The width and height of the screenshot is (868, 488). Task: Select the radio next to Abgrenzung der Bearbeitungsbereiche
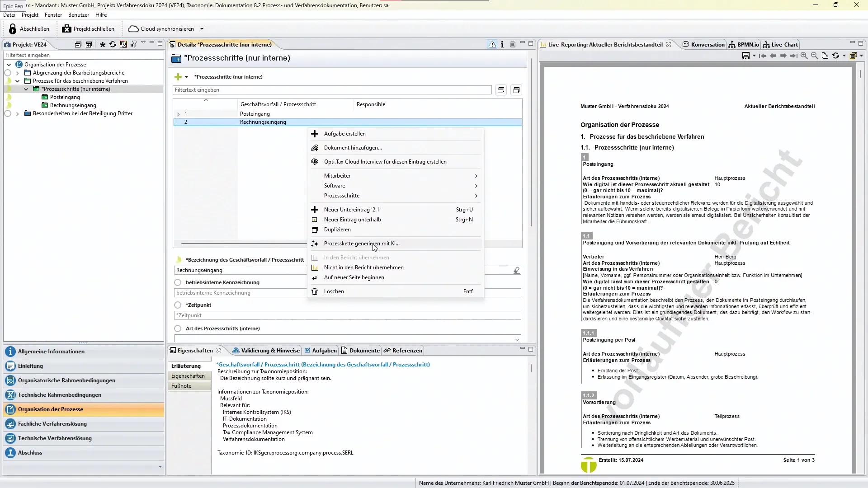pyautogui.click(x=8, y=73)
